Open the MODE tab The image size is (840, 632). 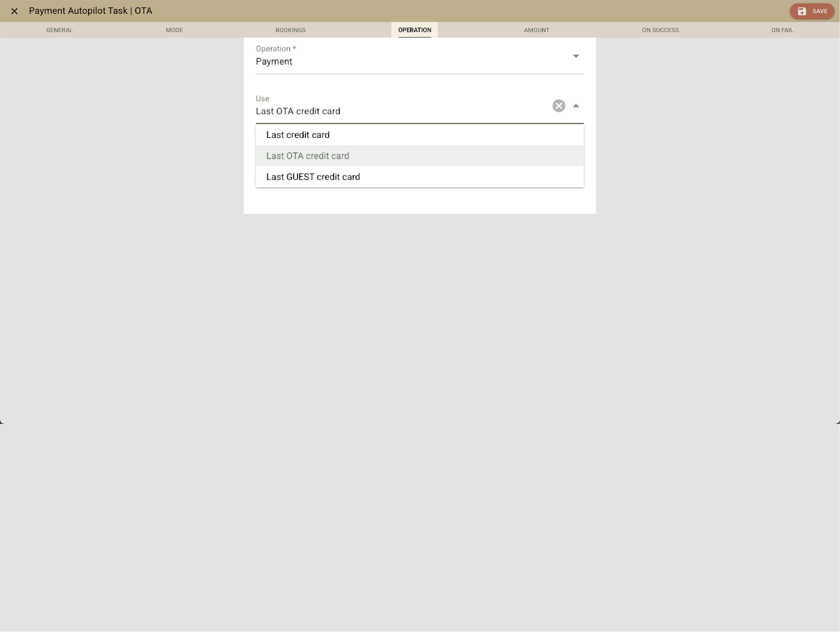click(174, 30)
